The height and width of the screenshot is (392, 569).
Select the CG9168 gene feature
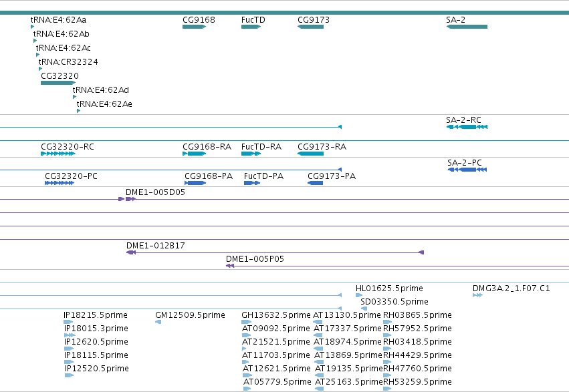194,27
